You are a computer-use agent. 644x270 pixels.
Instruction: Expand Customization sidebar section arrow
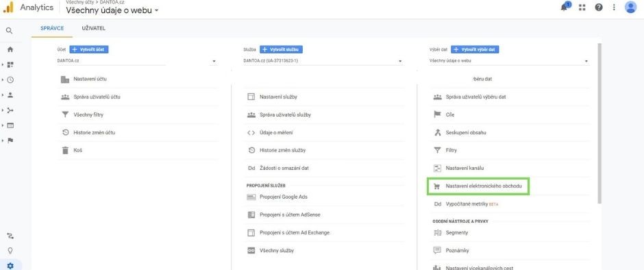(3, 64)
